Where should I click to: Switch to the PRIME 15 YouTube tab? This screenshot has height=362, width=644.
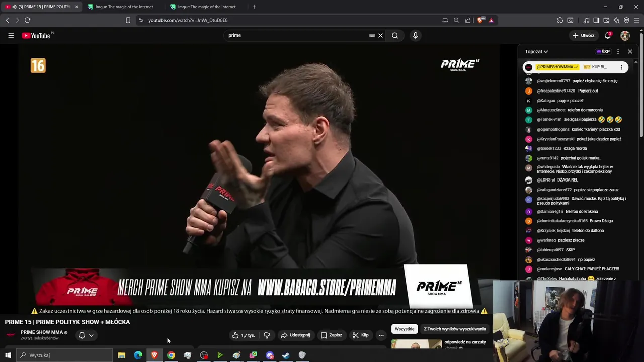tap(41, 7)
